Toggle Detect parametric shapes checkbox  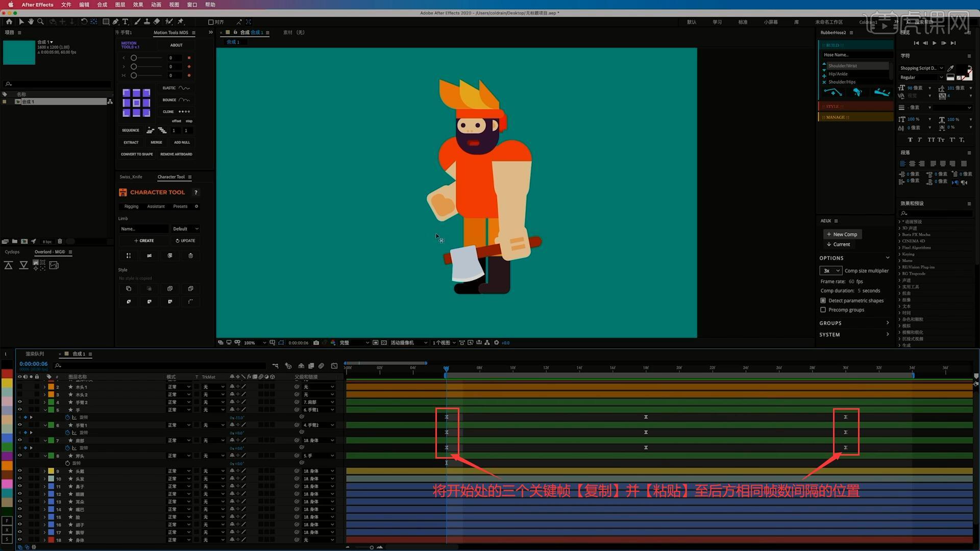823,300
